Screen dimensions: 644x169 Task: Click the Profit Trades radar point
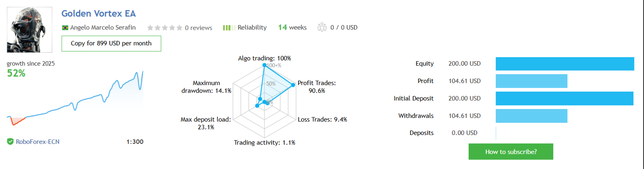(x=292, y=85)
